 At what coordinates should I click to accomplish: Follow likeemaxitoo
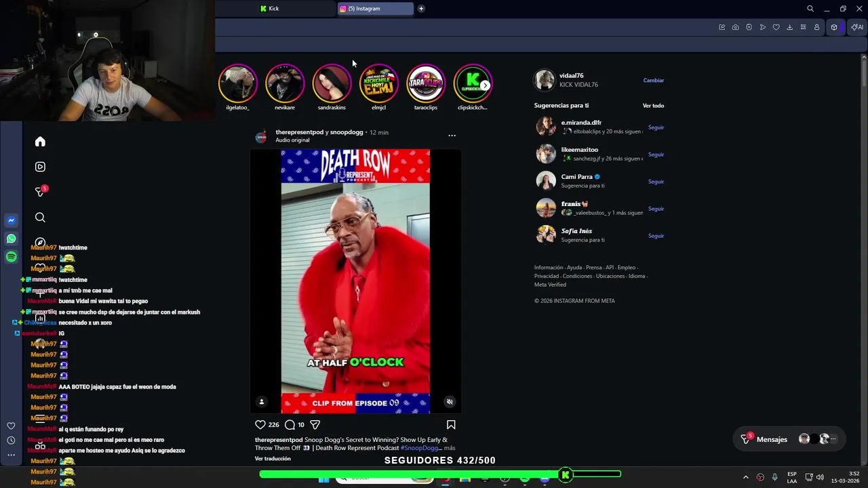click(x=656, y=155)
